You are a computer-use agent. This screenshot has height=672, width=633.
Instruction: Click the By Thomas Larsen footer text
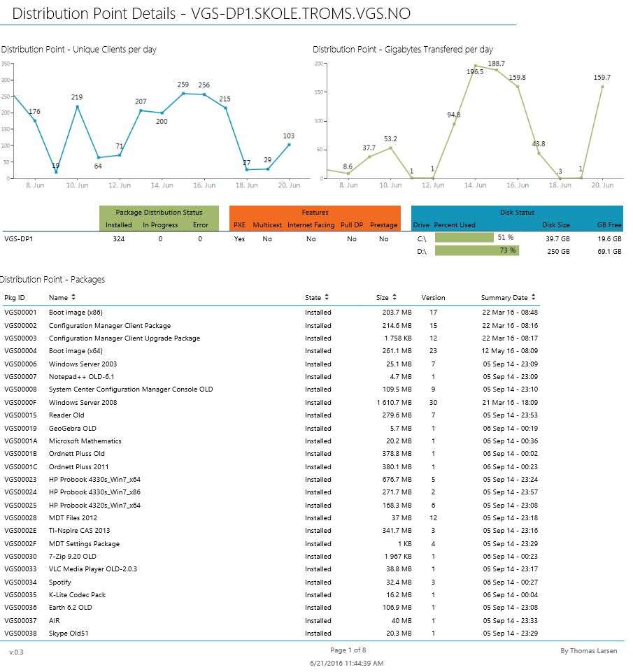coord(589,650)
